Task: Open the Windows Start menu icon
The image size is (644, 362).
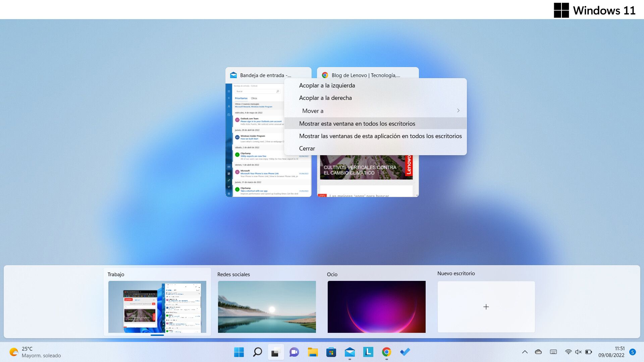Action: pos(239,352)
